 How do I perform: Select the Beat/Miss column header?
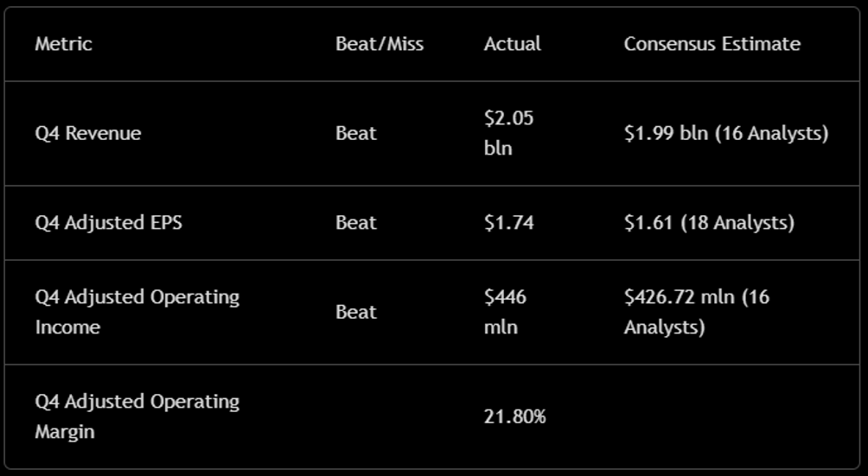(380, 44)
